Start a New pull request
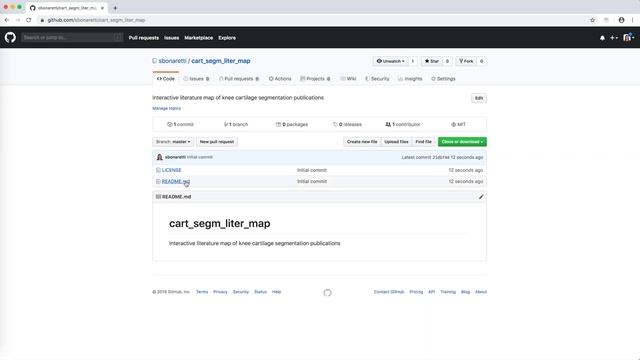The image size is (640, 360). click(217, 142)
